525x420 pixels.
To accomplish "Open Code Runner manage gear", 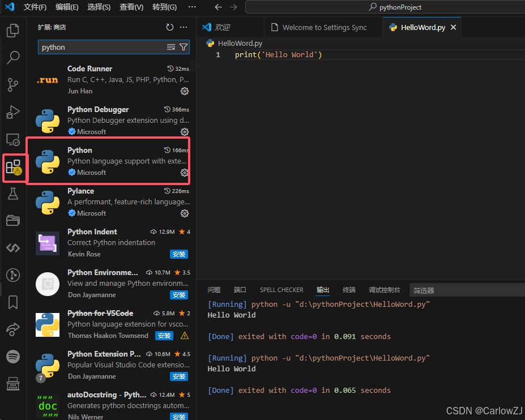I will pos(185,91).
